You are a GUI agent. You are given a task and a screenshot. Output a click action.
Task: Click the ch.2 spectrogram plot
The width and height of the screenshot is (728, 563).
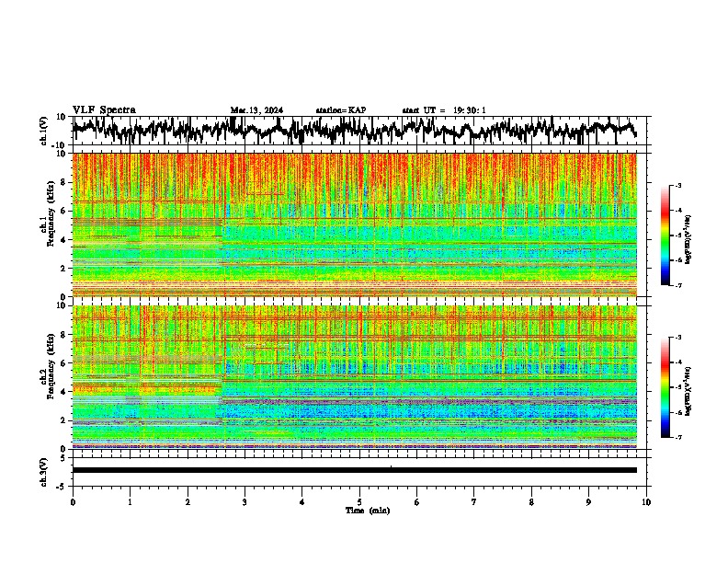[354, 377]
